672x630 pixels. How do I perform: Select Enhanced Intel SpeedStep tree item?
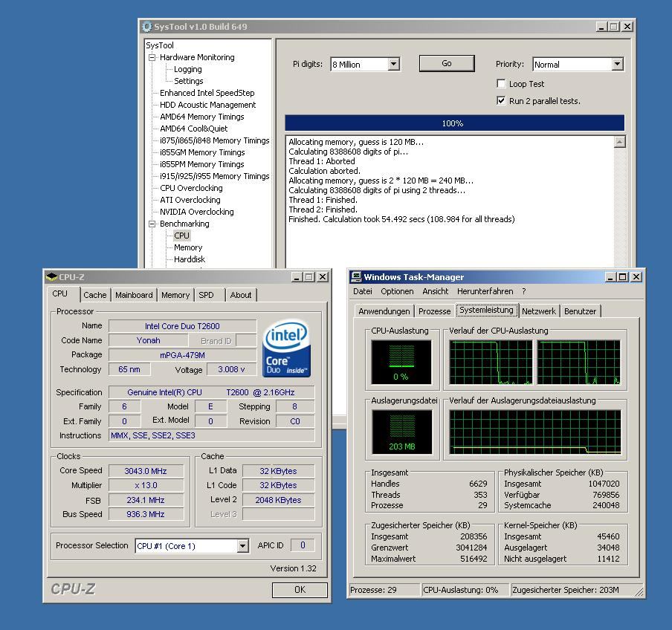pyautogui.click(x=207, y=93)
